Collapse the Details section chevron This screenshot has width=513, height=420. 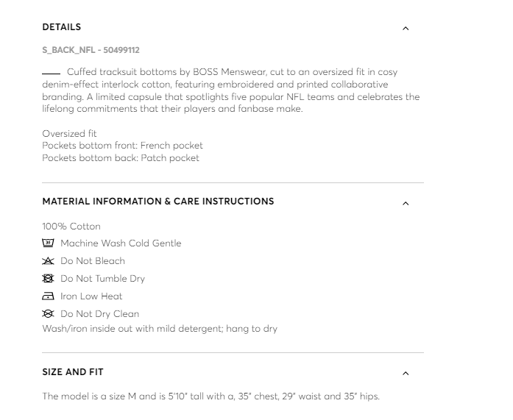click(x=406, y=29)
